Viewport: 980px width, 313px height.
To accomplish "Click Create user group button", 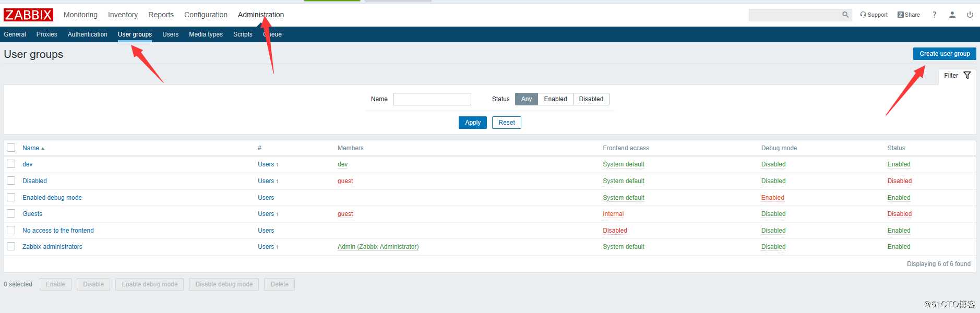I will click(x=945, y=54).
